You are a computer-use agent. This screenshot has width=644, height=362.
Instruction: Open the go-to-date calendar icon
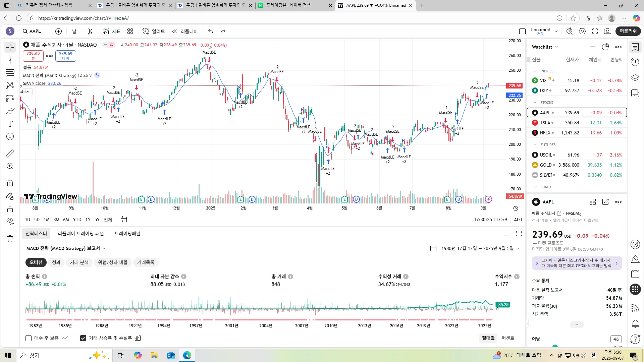coord(124,220)
